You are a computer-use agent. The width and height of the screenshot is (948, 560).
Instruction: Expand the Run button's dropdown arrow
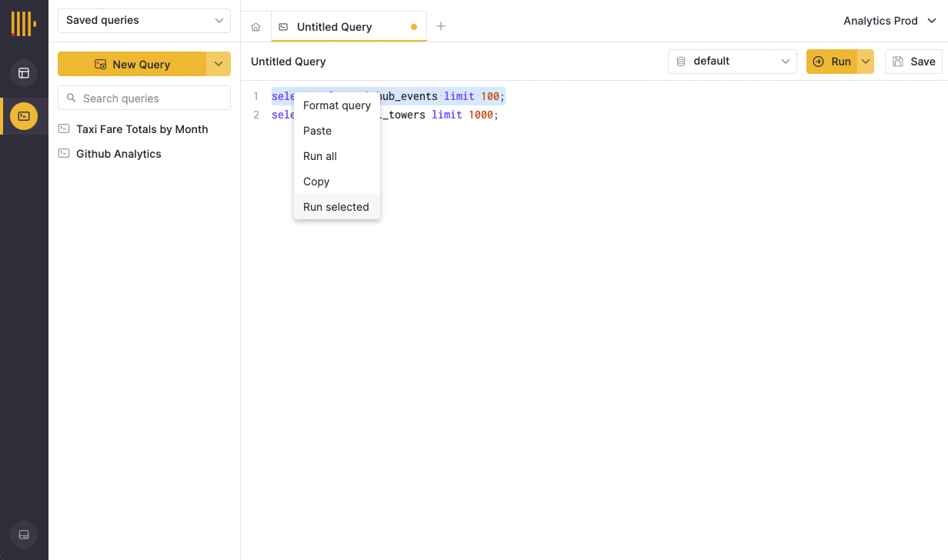865,61
